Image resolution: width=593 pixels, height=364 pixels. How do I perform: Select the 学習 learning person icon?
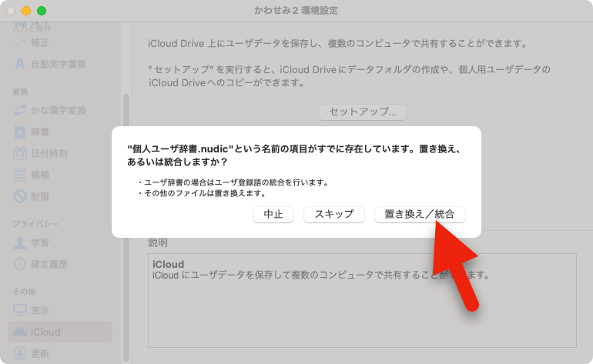tap(21, 242)
